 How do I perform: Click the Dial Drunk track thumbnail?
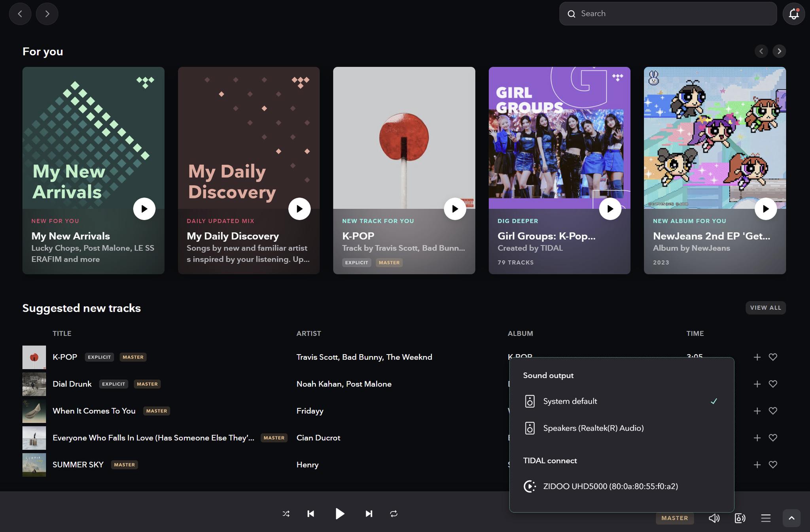(x=34, y=384)
